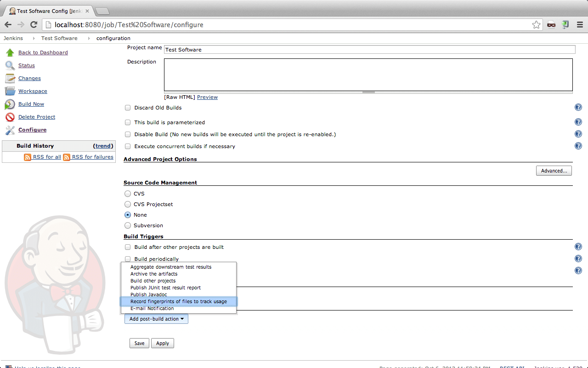Select Archive the artifacts from menu

154,274
